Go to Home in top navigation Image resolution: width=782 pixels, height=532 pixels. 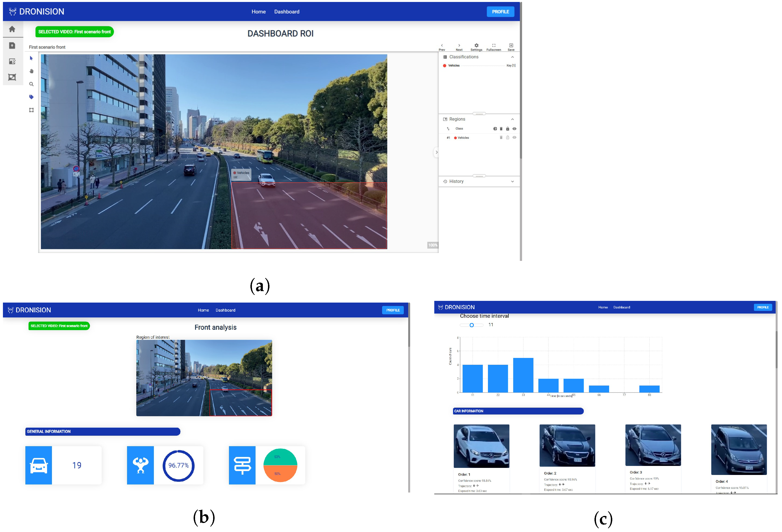click(258, 12)
